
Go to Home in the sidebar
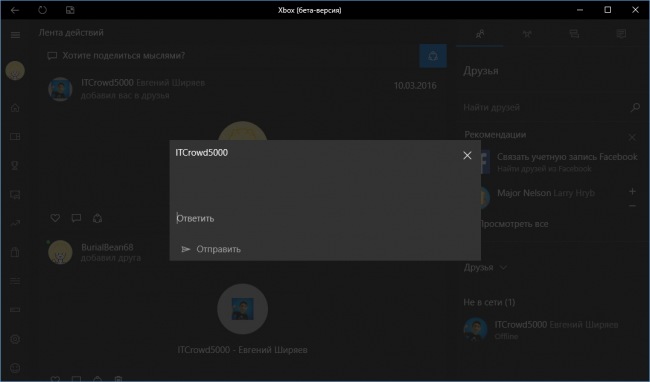[15, 108]
